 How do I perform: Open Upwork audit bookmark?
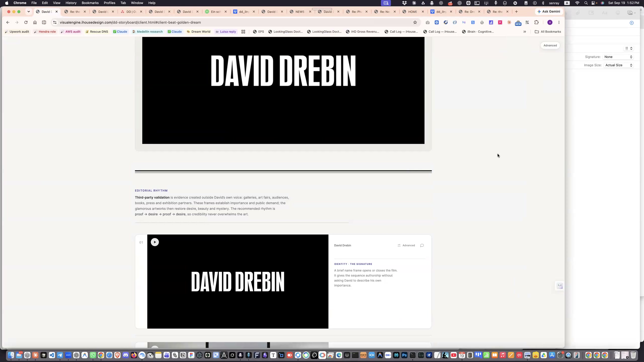17,32
